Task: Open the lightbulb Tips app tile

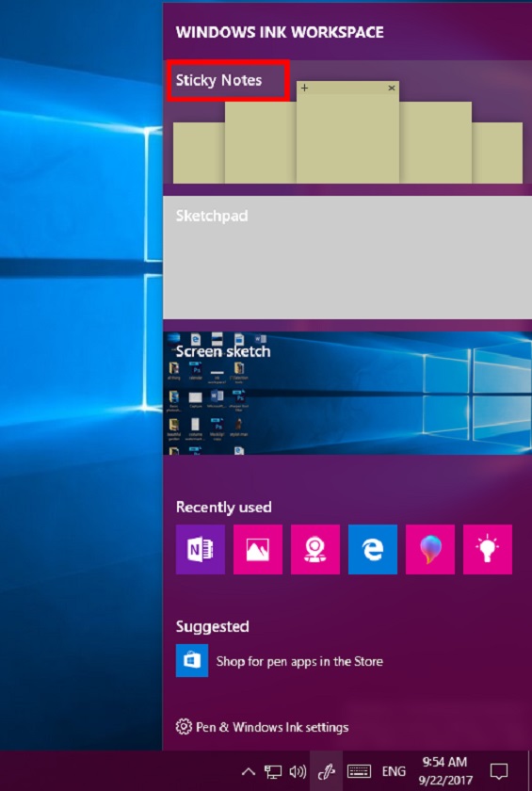Action: (x=488, y=549)
